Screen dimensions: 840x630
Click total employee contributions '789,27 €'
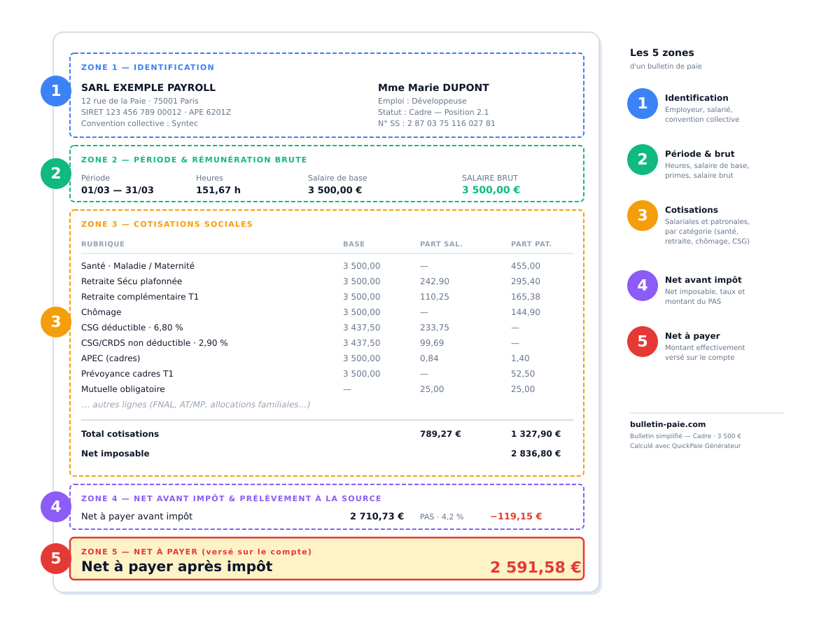(440, 434)
